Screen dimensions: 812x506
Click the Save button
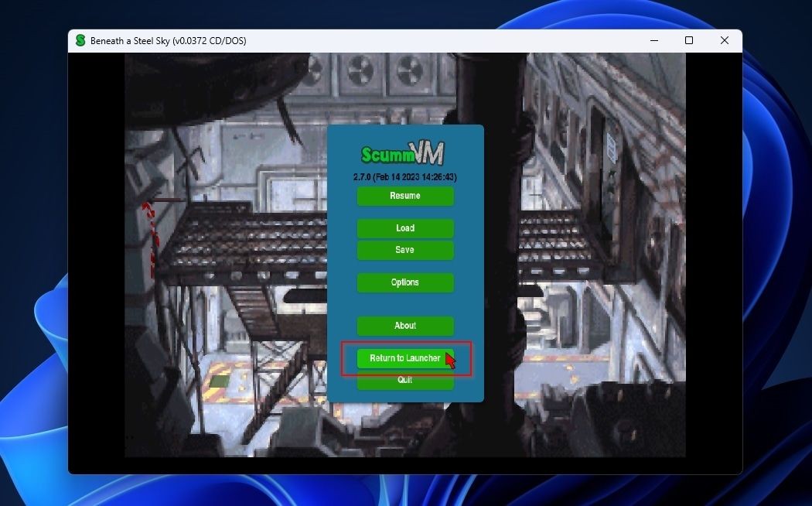(x=405, y=250)
